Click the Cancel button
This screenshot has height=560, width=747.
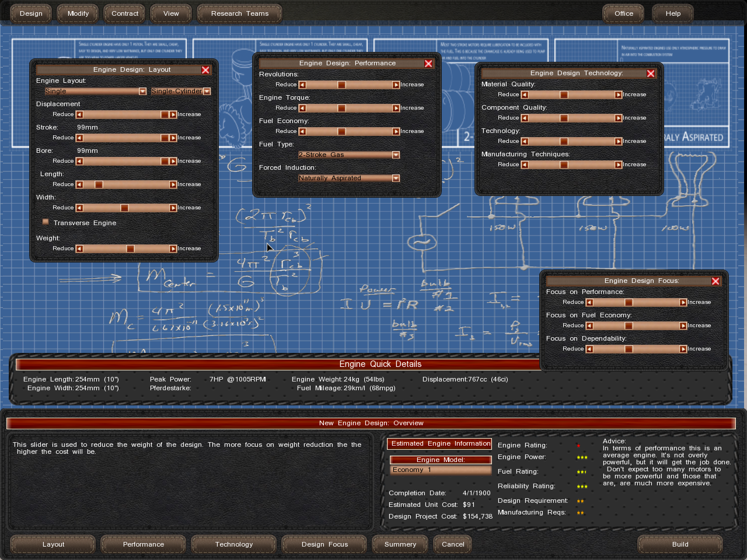tap(453, 544)
